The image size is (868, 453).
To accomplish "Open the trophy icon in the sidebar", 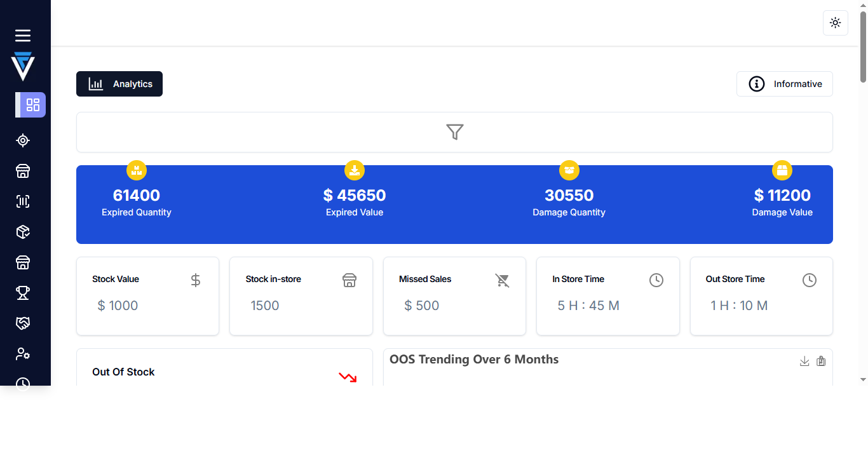I will tap(23, 293).
